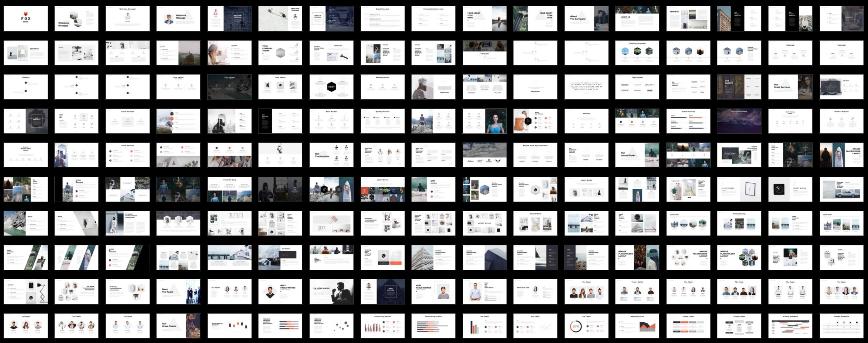This screenshot has height=343, width=868.
Task: Select the Our Clients slide
Action: tap(739, 87)
